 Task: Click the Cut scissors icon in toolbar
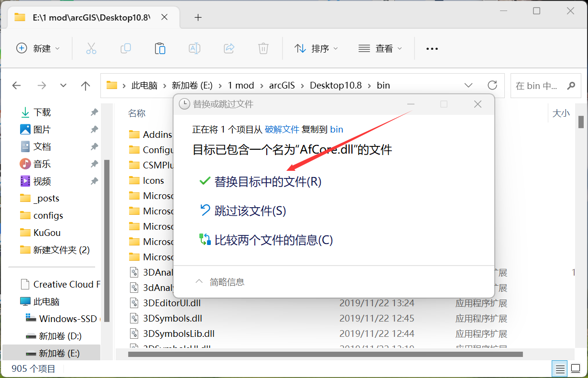pos(91,48)
